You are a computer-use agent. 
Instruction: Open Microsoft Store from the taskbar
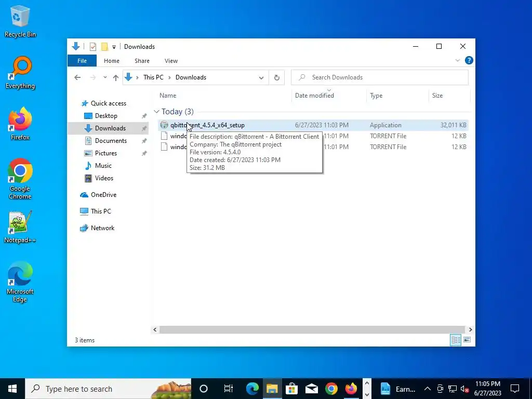point(291,389)
